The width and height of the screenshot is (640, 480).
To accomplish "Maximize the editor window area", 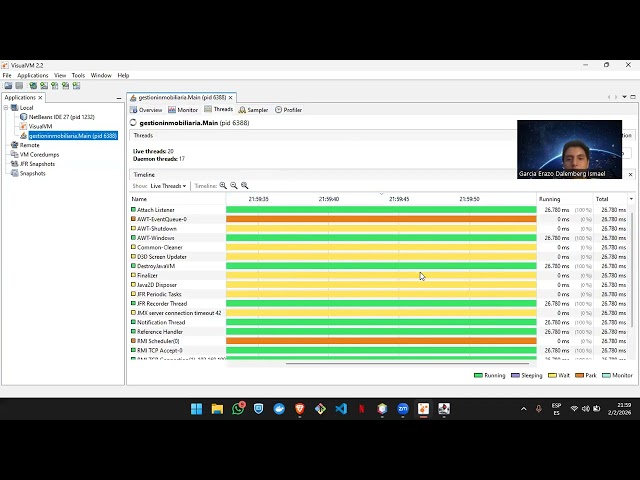I will 633,97.
